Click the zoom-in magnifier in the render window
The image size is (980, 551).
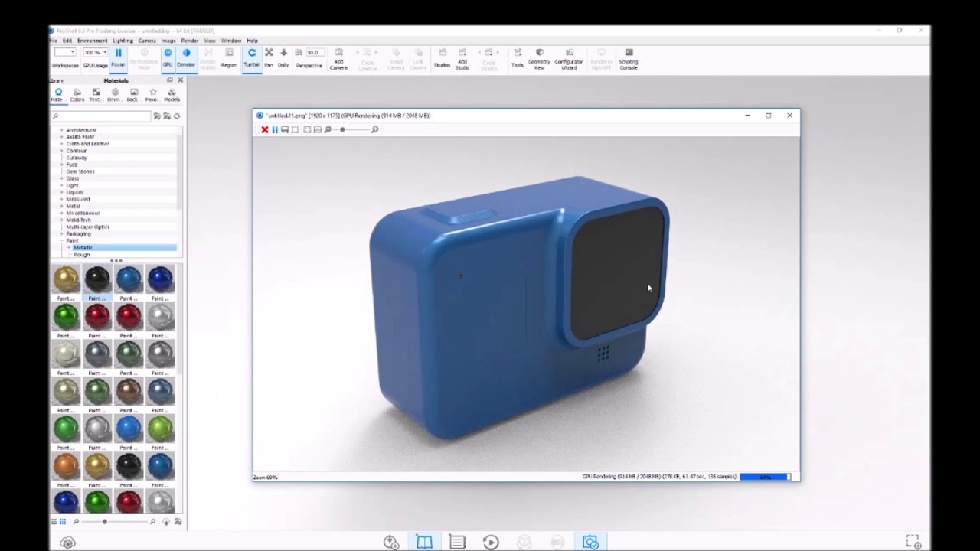click(x=374, y=130)
